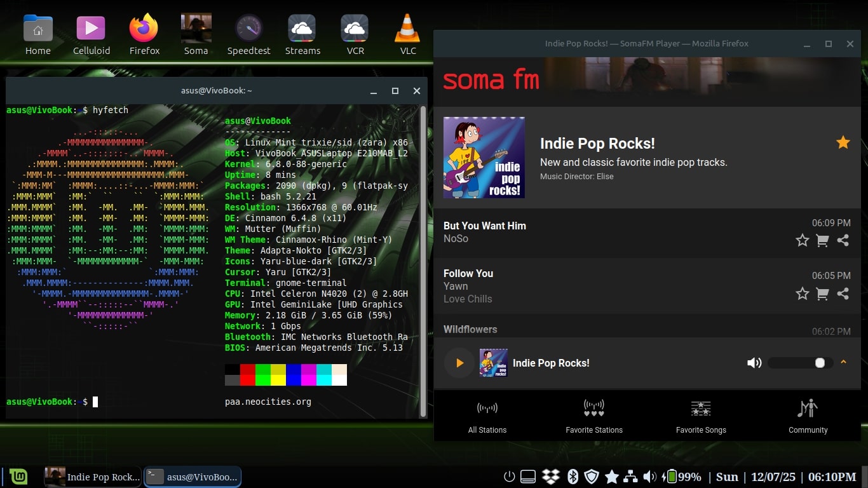868x488 pixels.
Task: Go to the Favorite Songs tab
Action: (701, 416)
